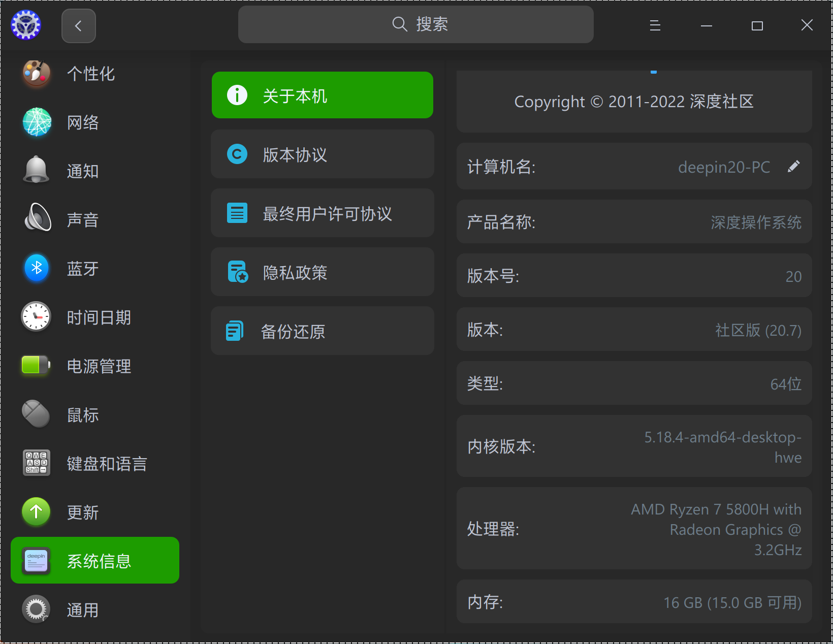Select Keyboard and Language icon
The image size is (833, 644).
[x=37, y=463]
